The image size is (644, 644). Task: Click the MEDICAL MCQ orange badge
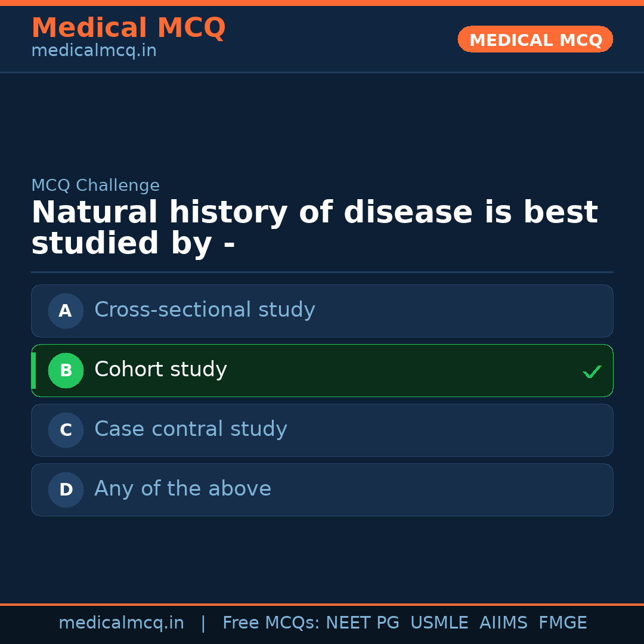535,39
